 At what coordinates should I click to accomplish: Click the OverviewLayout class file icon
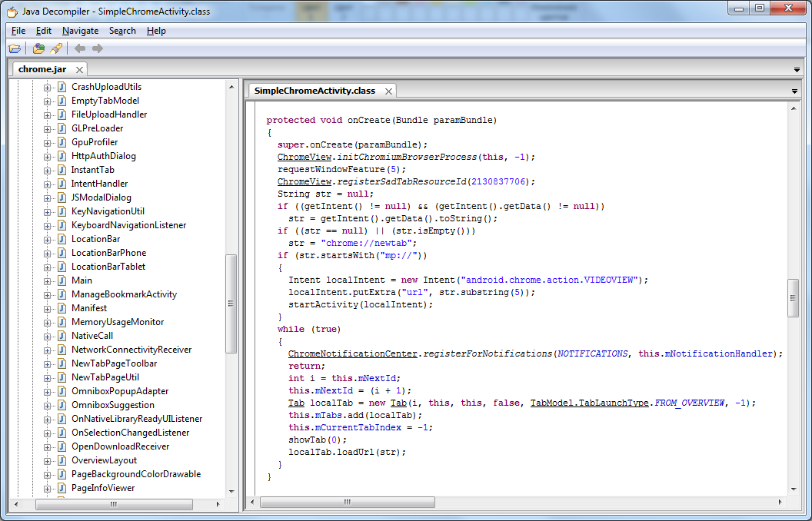(62, 460)
